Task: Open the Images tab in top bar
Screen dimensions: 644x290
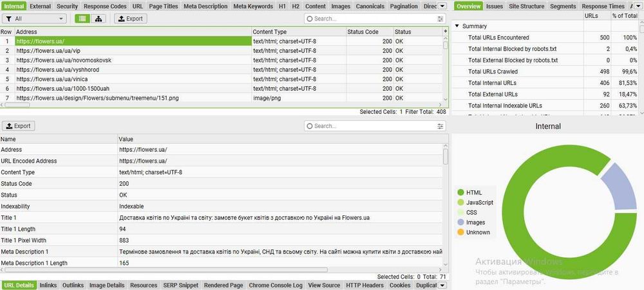Action: 341,6
